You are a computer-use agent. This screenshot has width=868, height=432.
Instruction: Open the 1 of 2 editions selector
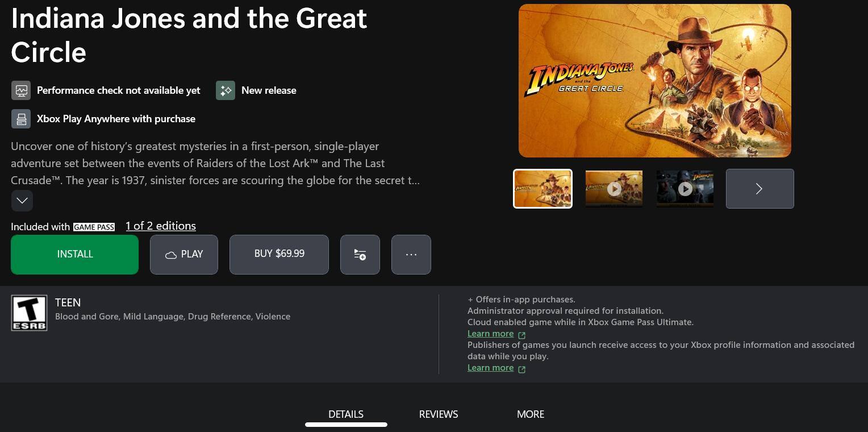(161, 226)
